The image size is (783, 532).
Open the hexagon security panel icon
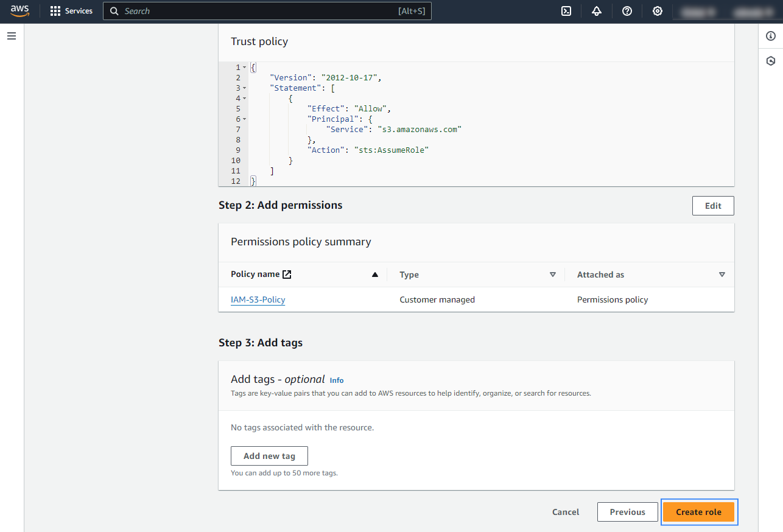pyautogui.click(x=771, y=61)
